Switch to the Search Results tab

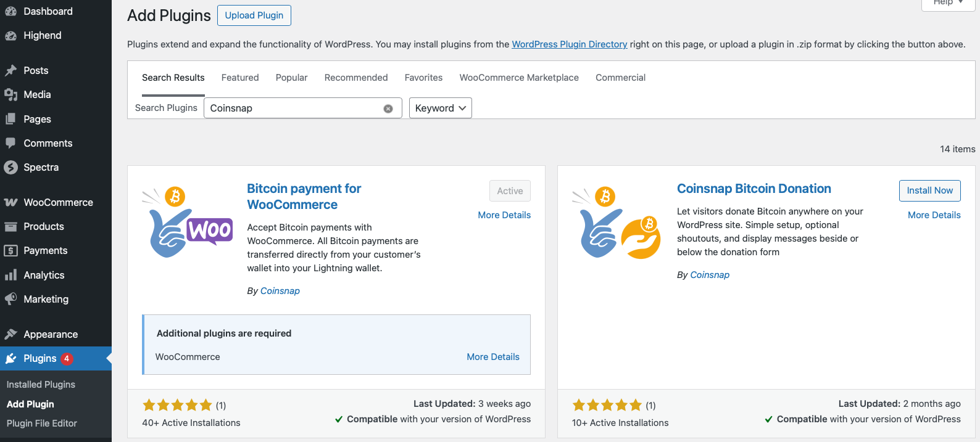(x=173, y=78)
